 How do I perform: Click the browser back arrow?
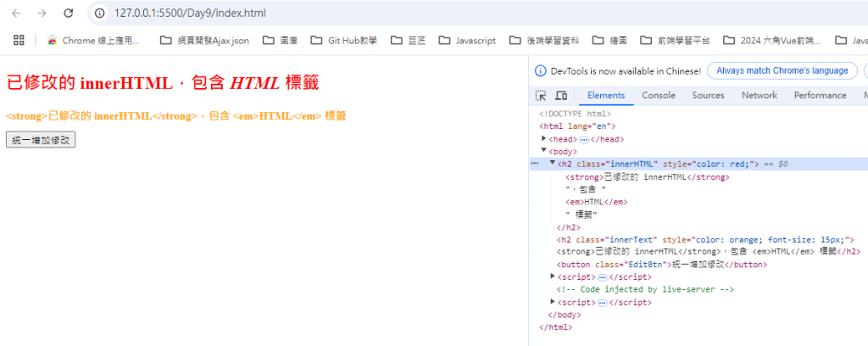click(x=17, y=14)
